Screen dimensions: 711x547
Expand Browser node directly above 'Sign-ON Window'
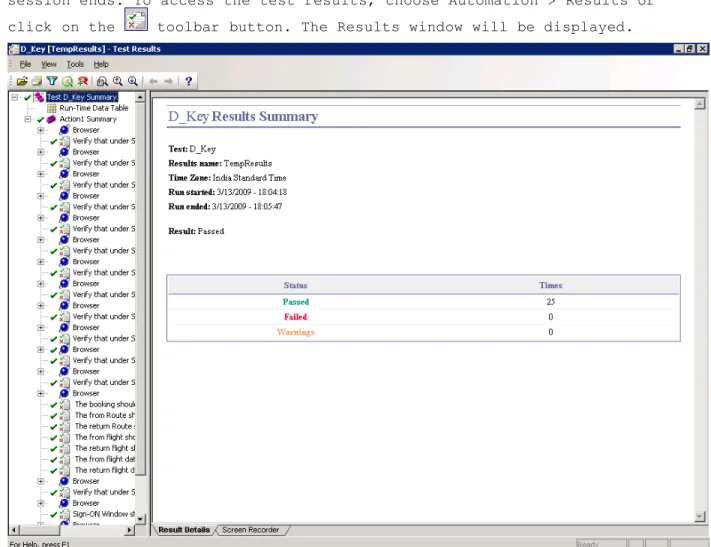click(41, 503)
